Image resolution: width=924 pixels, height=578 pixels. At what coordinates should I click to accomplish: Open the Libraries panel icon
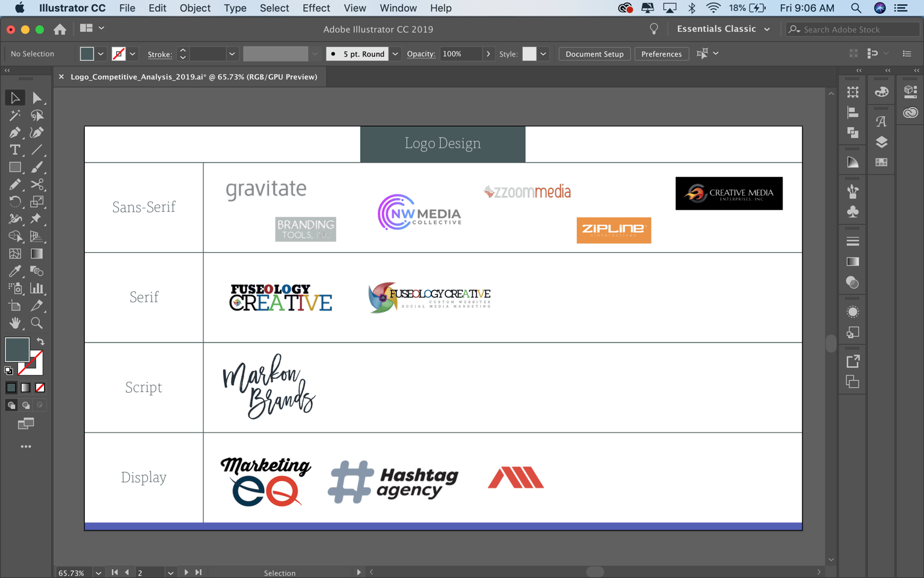pyautogui.click(x=910, y=113)
